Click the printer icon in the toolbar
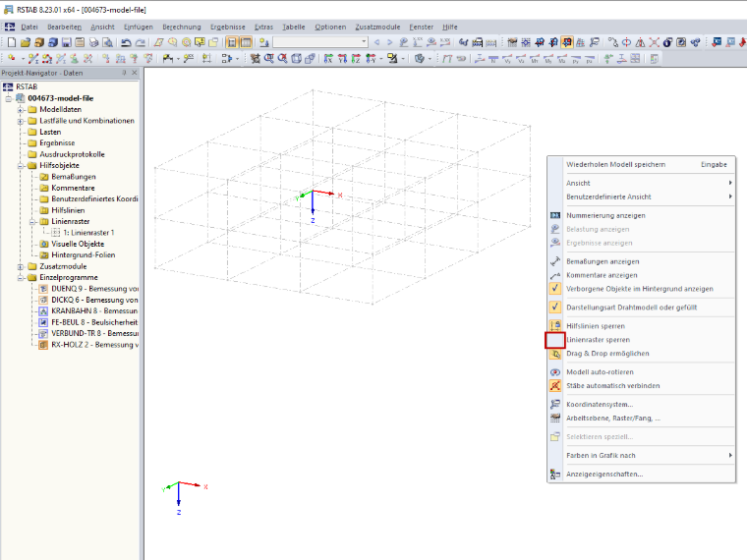Viewport: 747px width, 560px height. (x=93, y=43)
